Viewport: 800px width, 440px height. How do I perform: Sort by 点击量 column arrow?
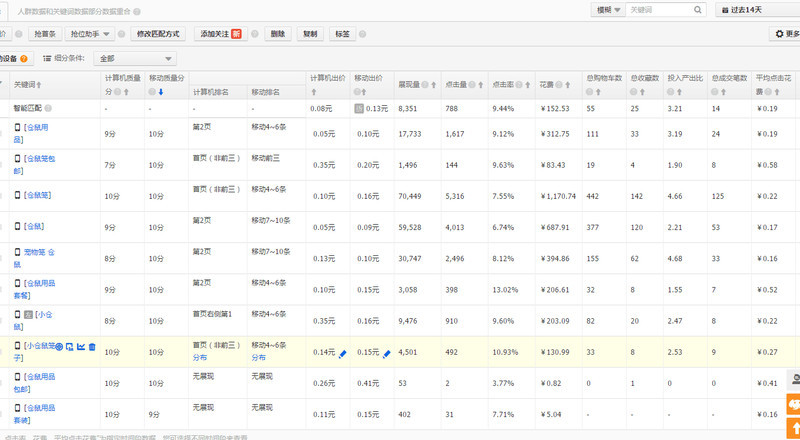pos(480,85)
